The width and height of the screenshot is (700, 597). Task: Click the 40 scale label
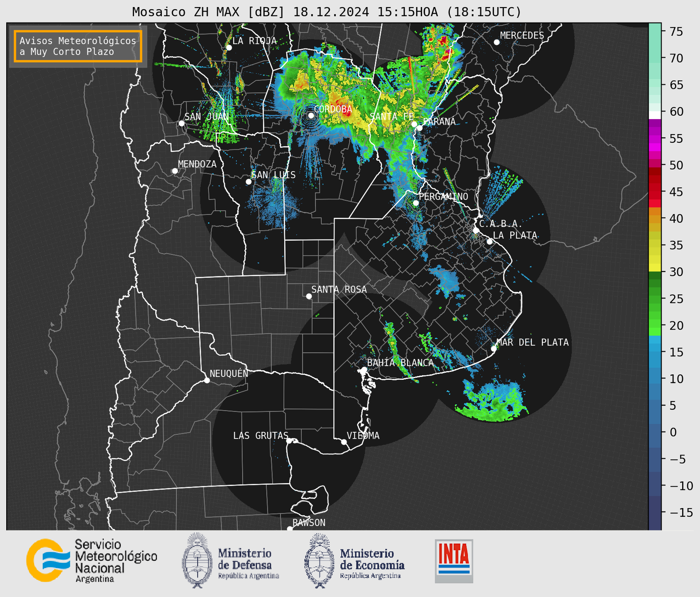677,218
